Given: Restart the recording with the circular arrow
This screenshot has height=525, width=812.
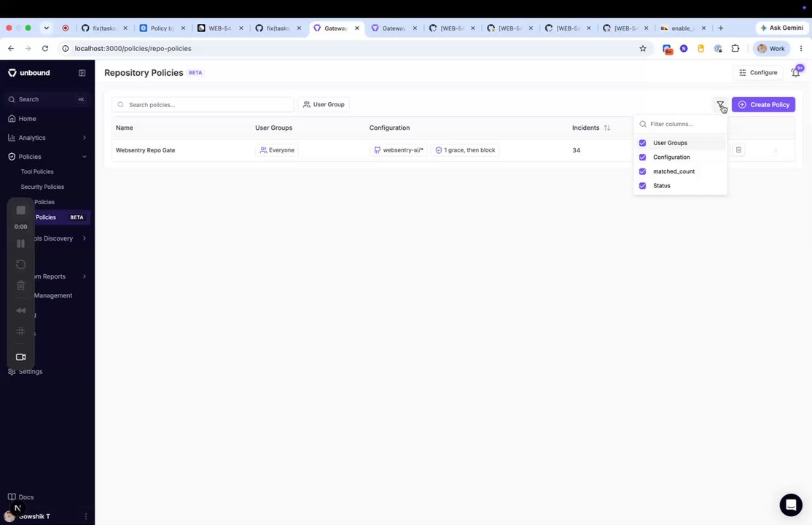Looking at the screenshot, I should [x=20, y=265].
